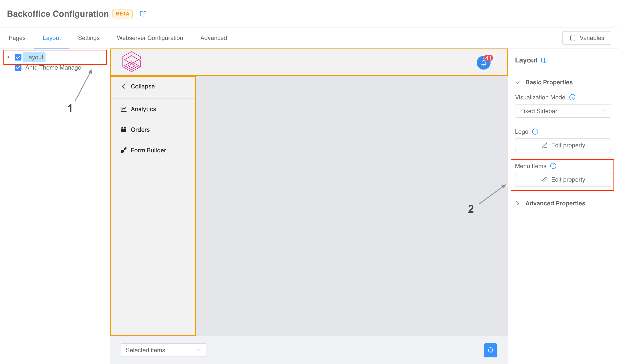This screenshot has height=364, width=618.
Task: Open the Selected items dropdown
Action: [x=163, y=350]
